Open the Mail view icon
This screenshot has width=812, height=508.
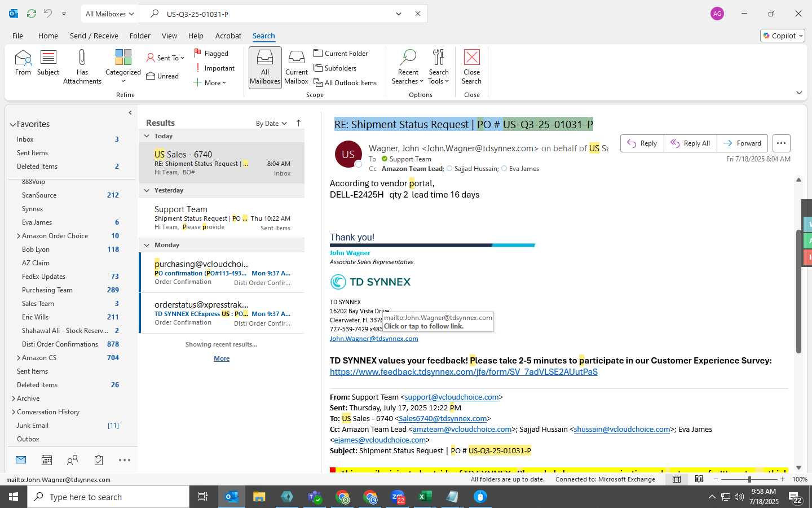coord(21,460)
